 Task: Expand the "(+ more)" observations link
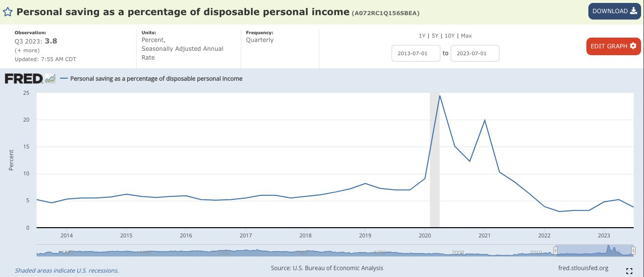tap(27, 50)
